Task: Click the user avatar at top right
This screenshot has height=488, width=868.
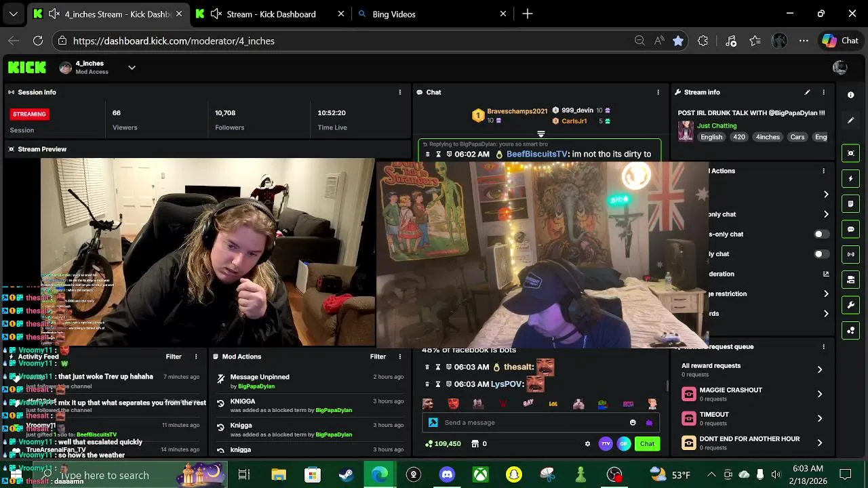Action: (x=840, y=67)
